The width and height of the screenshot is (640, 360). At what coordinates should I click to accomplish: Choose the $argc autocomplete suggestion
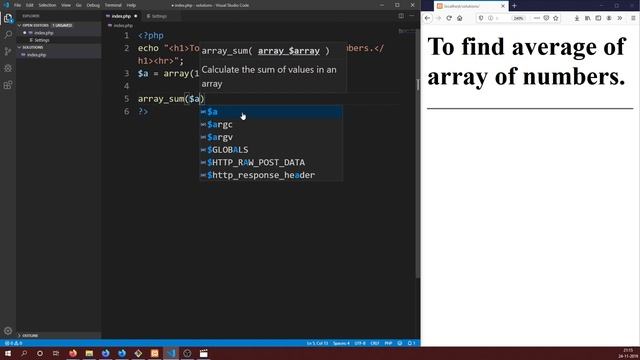tap(271, 124)
